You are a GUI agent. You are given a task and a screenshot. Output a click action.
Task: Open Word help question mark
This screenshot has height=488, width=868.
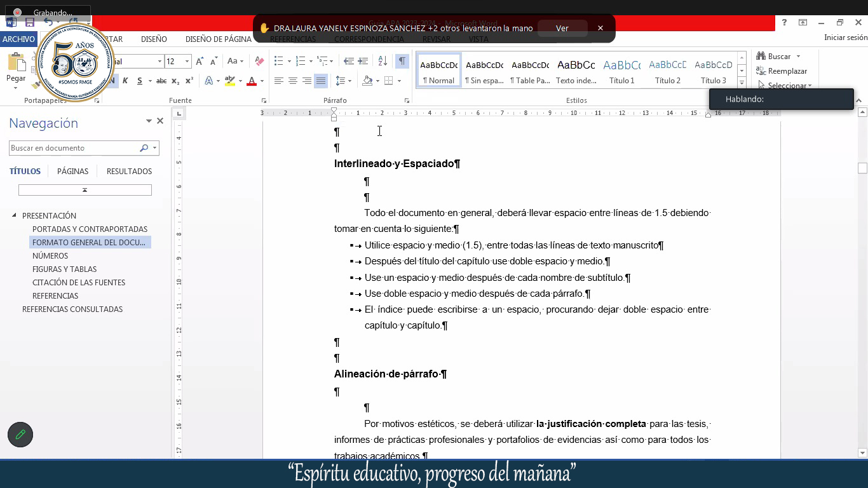783,22
